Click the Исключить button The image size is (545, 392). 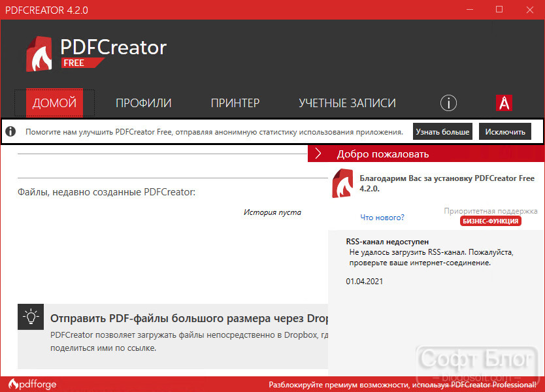coord(505,132)
